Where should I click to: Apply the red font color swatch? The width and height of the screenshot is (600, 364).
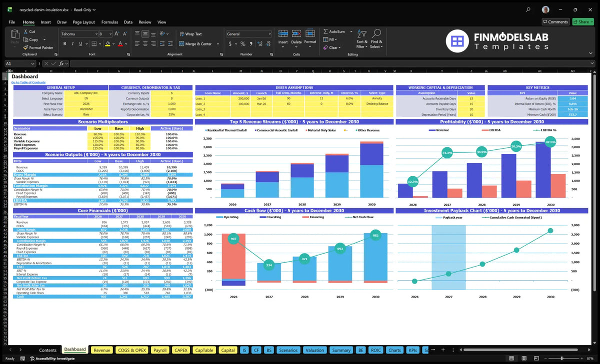tap(120, 44)
